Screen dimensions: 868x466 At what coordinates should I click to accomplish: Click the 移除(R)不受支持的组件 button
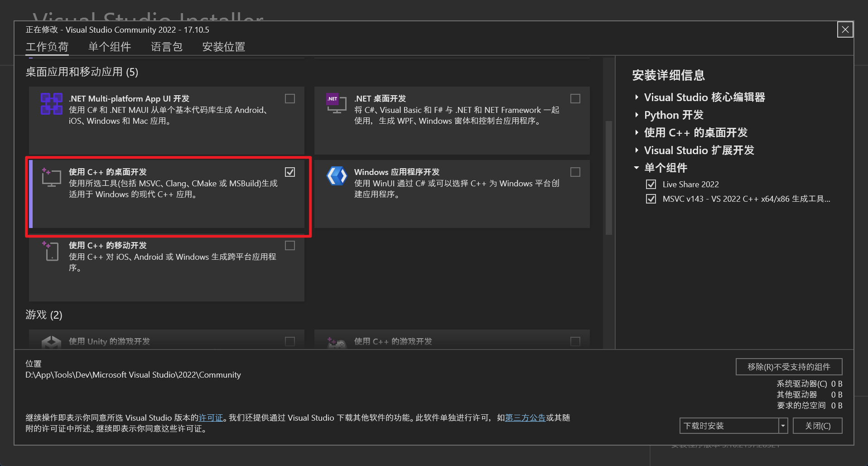789,367
